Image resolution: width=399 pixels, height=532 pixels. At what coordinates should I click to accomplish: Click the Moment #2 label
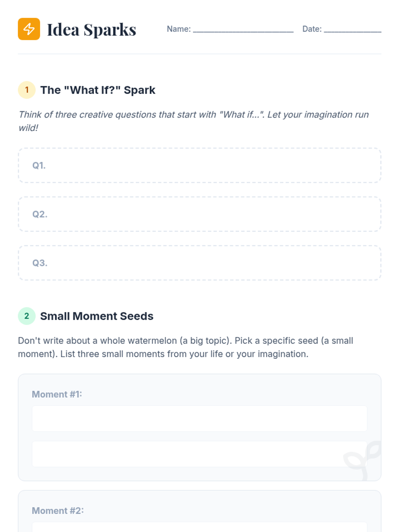point(58,511)
